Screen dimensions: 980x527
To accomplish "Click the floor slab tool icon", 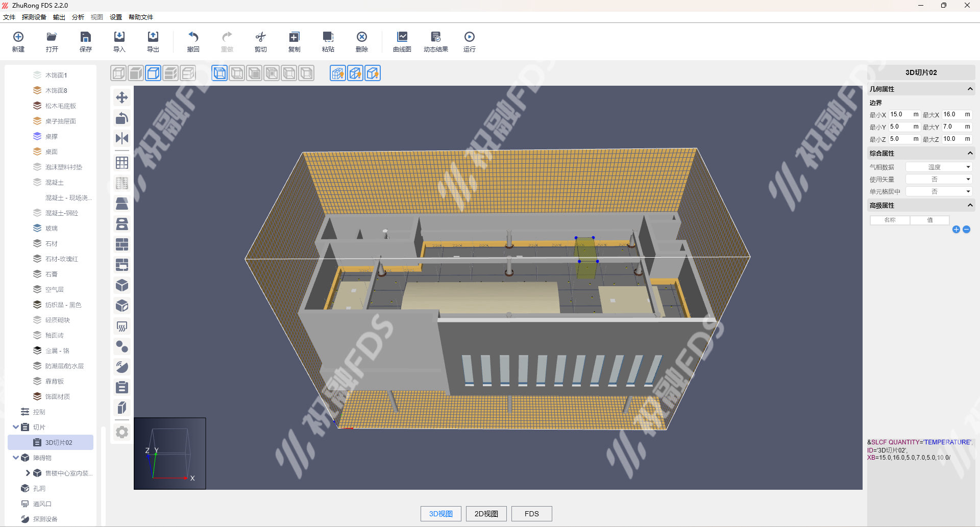I will point(122,204).
